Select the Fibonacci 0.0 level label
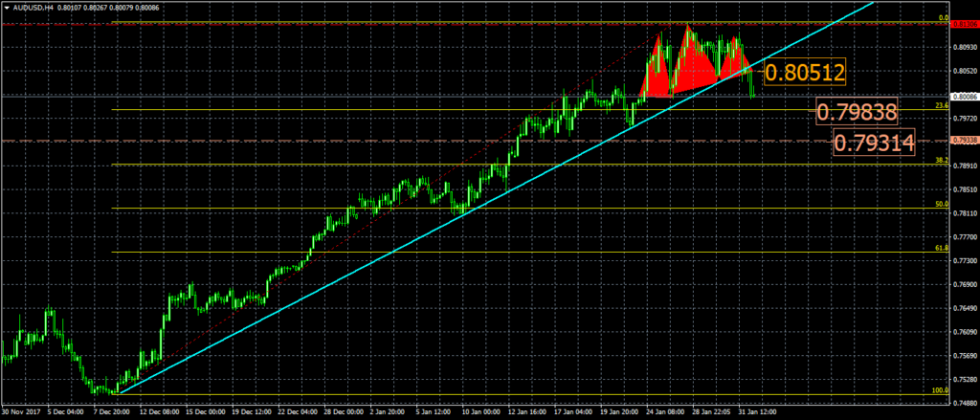This screenshot has height=420, width=980. (x=943, y=17)
